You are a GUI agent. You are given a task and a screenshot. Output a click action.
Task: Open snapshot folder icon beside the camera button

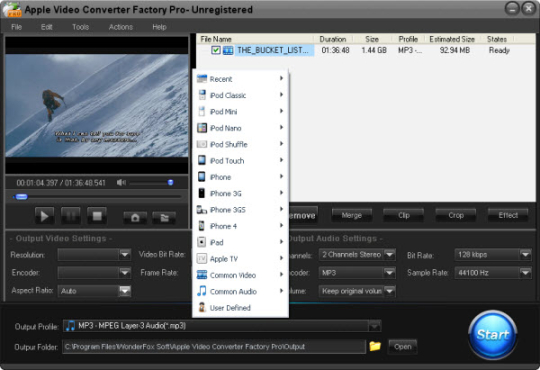pyautogui.click(x=164, y=217)
